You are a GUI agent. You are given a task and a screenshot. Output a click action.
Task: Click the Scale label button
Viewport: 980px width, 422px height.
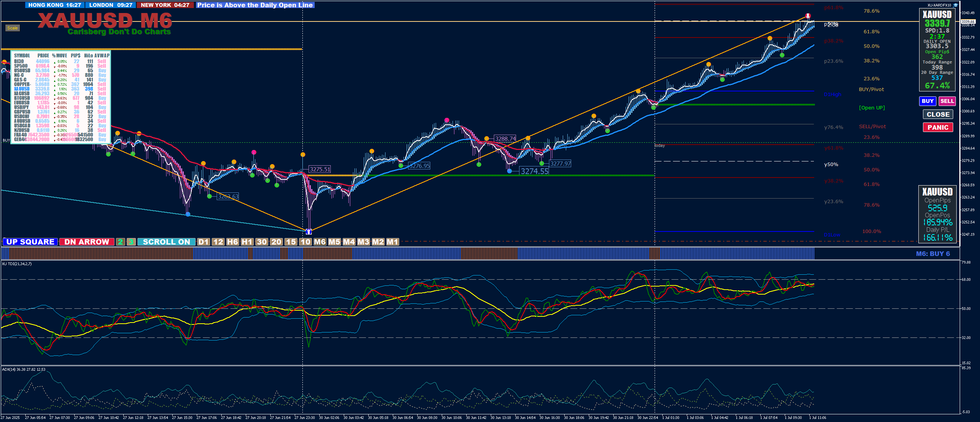tap(12, 28)
